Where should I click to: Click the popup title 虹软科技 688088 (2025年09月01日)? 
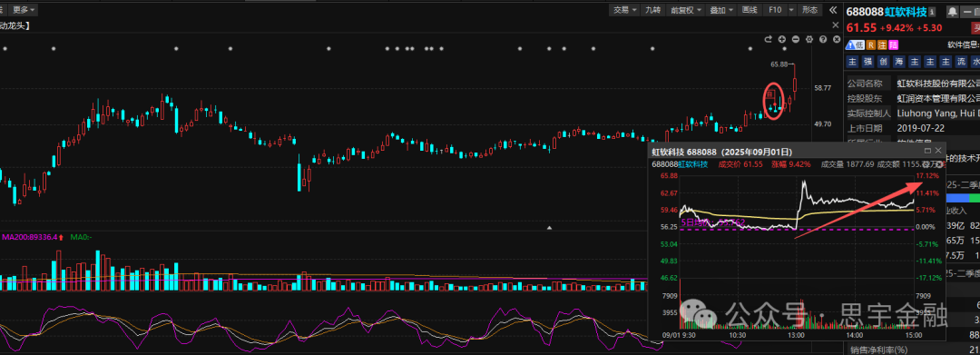[x=722, y=152]
